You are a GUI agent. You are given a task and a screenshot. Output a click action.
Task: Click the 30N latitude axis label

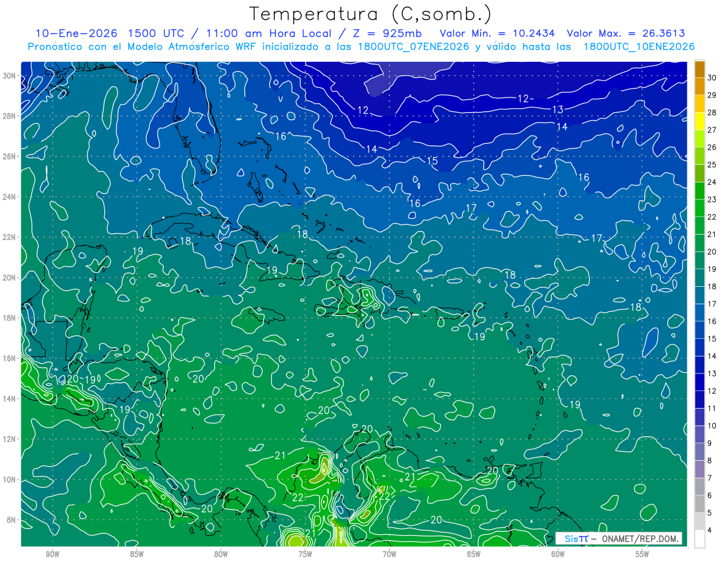pos(9,76)
